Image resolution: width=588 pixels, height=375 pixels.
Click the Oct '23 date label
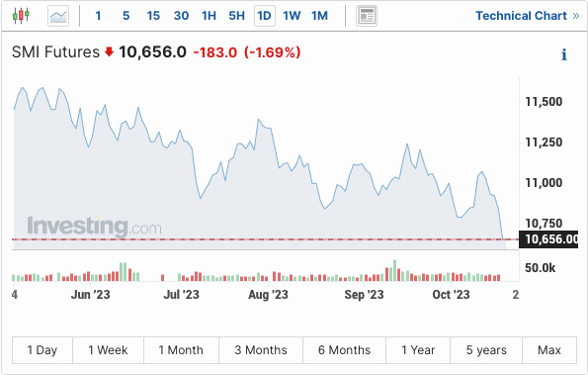click(x=451, y=295)
